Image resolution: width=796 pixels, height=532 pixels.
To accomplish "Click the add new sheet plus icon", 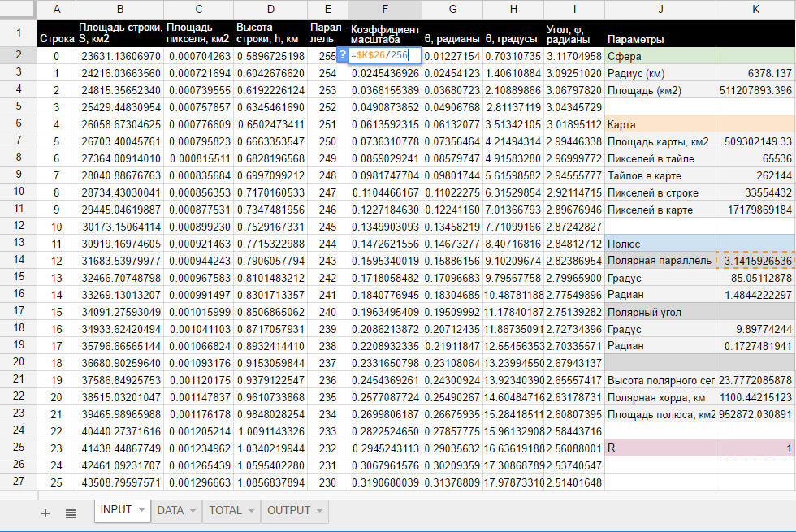I will (45, 513).
